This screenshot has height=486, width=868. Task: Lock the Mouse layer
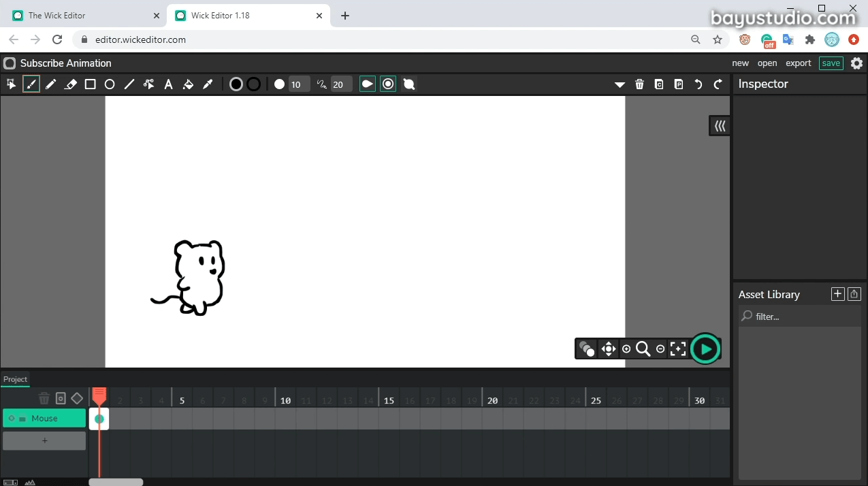[x=22, y=418]
